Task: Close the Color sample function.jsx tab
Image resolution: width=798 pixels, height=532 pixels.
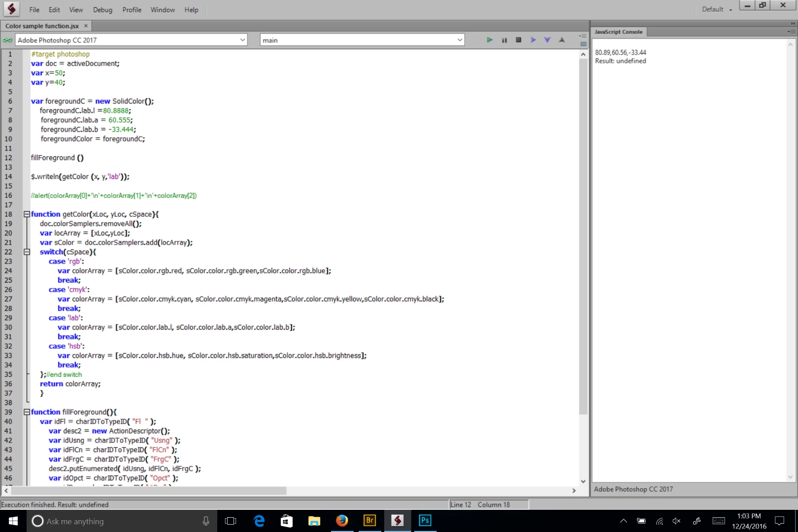Action: pyautogui.click(x=86, y=26)
